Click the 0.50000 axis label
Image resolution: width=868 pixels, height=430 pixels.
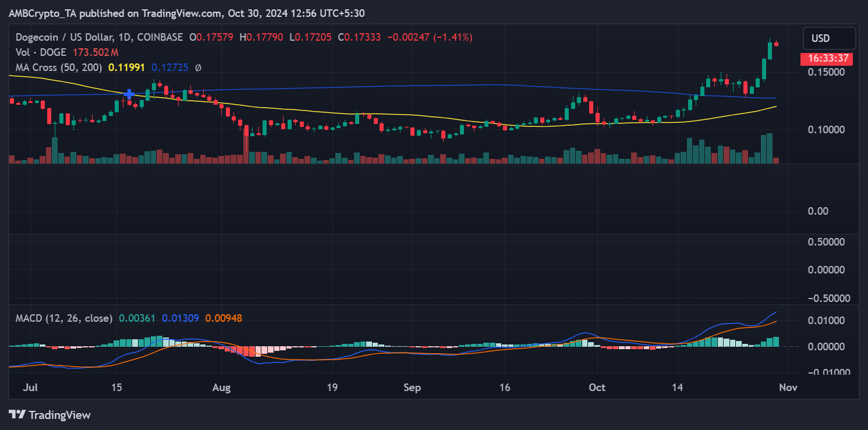(827, 242)
